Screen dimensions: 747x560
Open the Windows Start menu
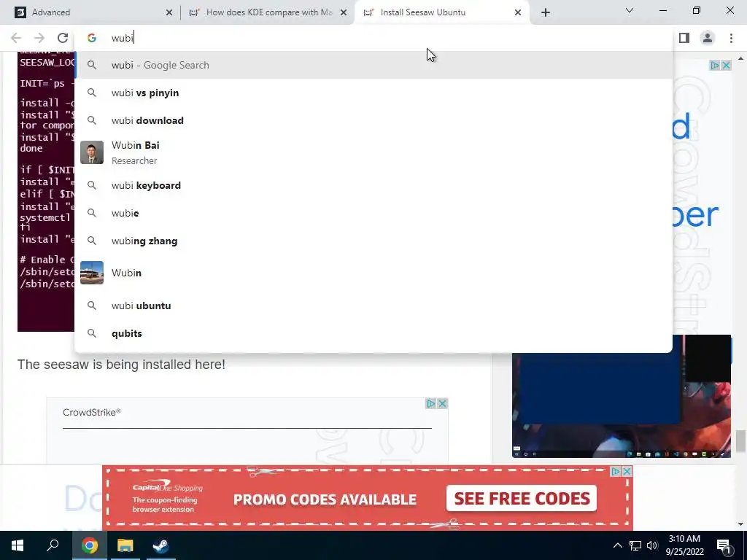coord(18,545)
